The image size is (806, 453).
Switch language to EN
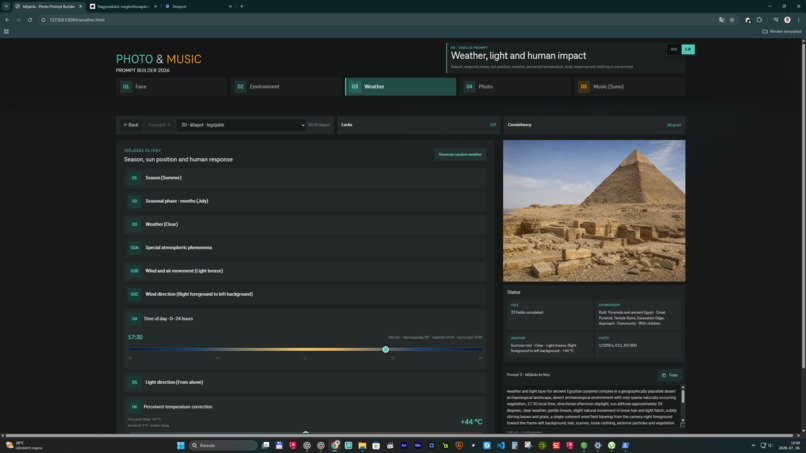pos(688,49)
